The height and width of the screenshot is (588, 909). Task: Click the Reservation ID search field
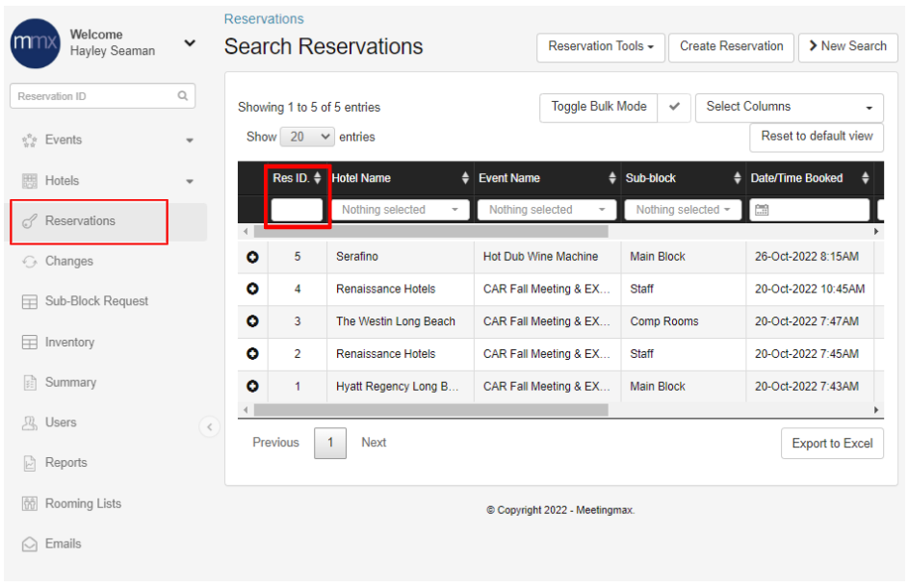[x=103, y=95]
